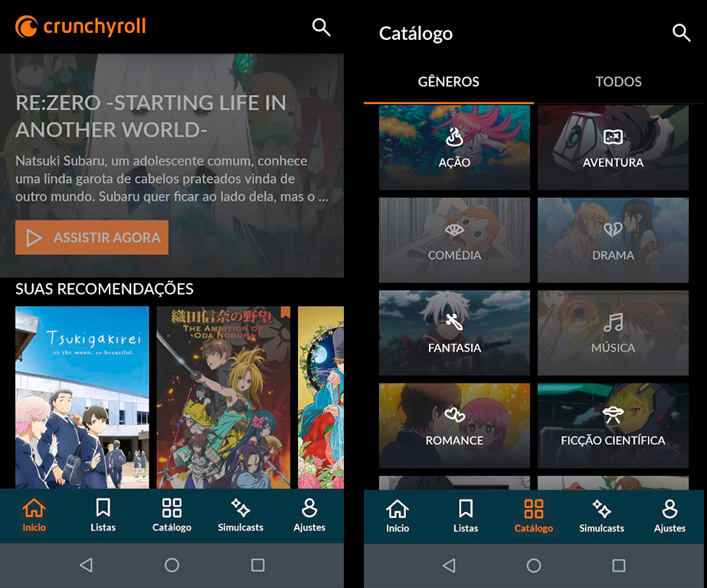The width and height of the screenshot is (707, 588).
Task: Open search on the Crunchyroll home screen
Action: tap(322, 28)
